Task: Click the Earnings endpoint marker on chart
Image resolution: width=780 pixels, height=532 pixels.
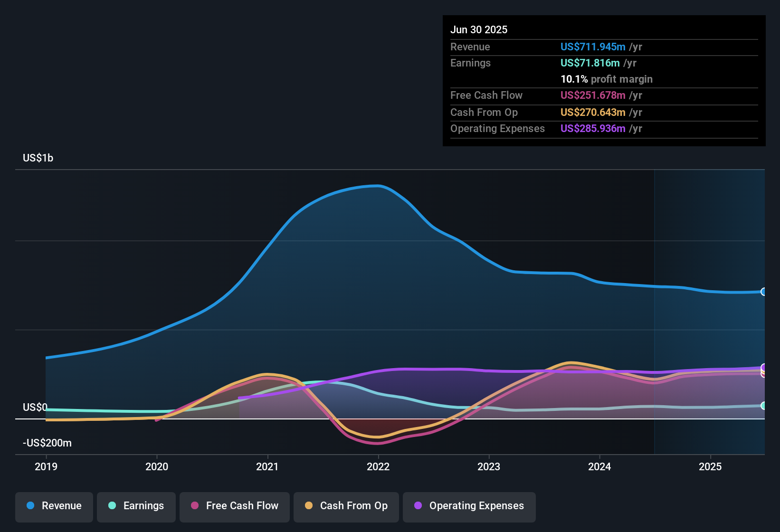Action: point(764,406)
